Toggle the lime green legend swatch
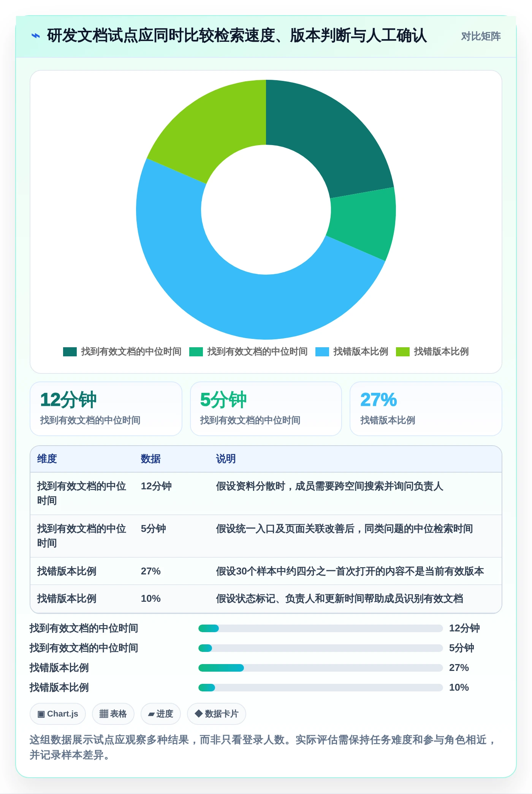Image resolution: width=532 pixels, height=794 pixels. [403, 352]
